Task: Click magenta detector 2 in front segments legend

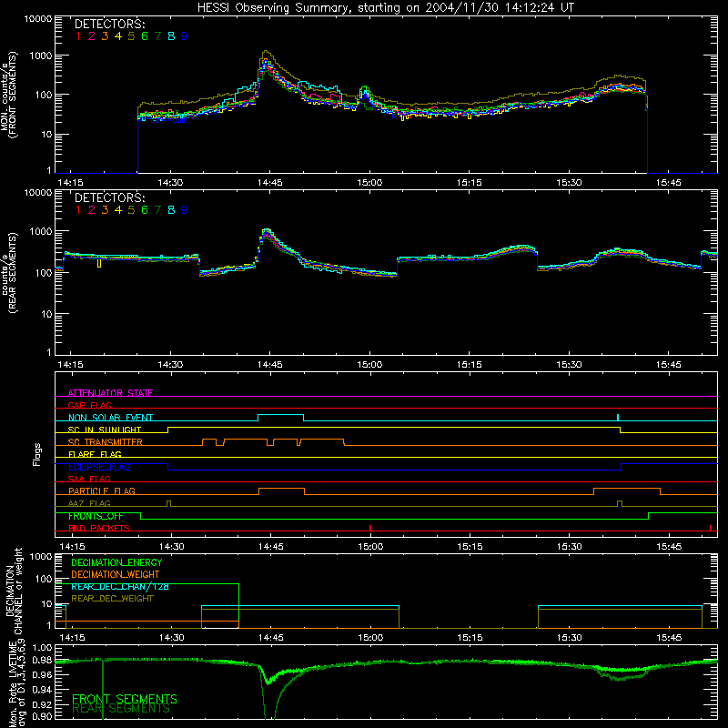Action: (92, 36)
